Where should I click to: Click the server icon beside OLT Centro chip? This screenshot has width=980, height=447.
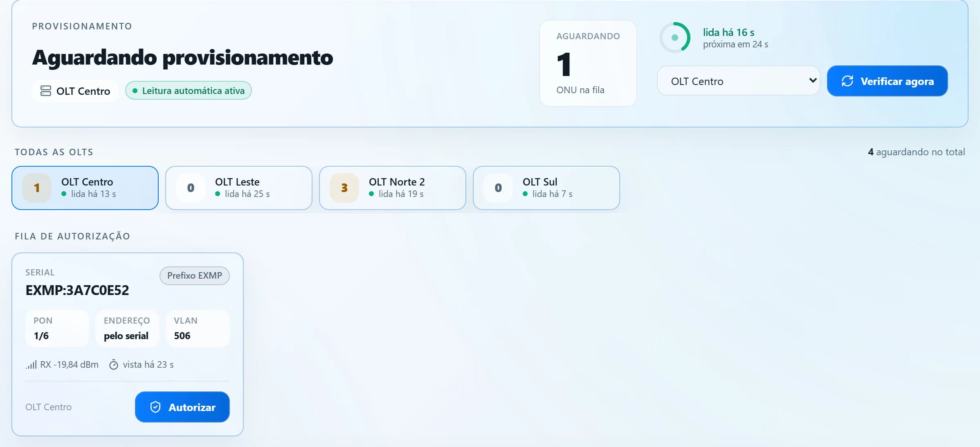[x=46, y=91]
